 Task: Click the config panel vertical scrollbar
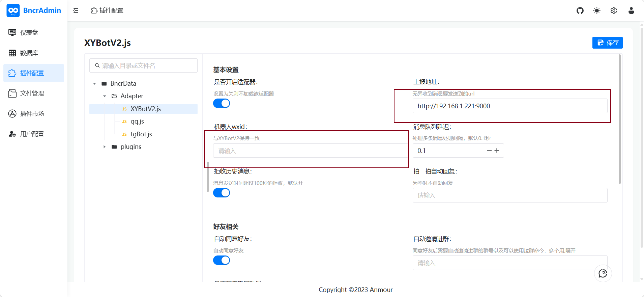pyautogui.click(x=620, y=120)
